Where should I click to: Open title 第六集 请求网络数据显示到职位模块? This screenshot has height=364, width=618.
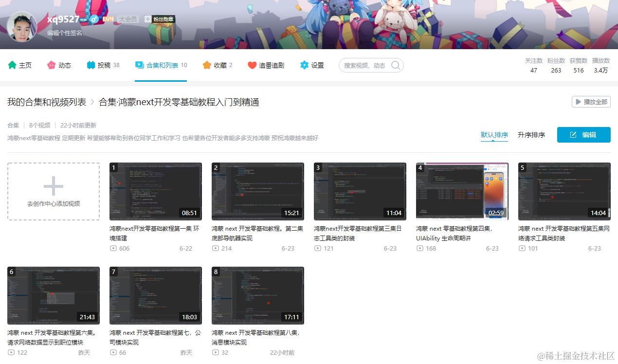click(x=52, y=337)
